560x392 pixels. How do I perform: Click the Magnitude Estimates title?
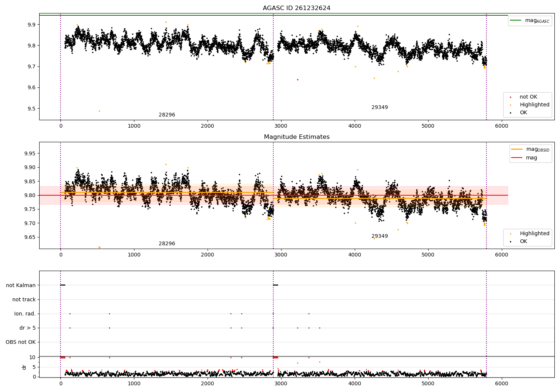click(296, 137)
